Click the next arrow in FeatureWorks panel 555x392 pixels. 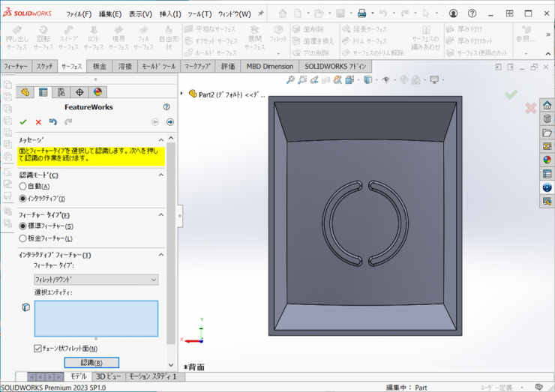pyautogui.click(x=170, y=122)
